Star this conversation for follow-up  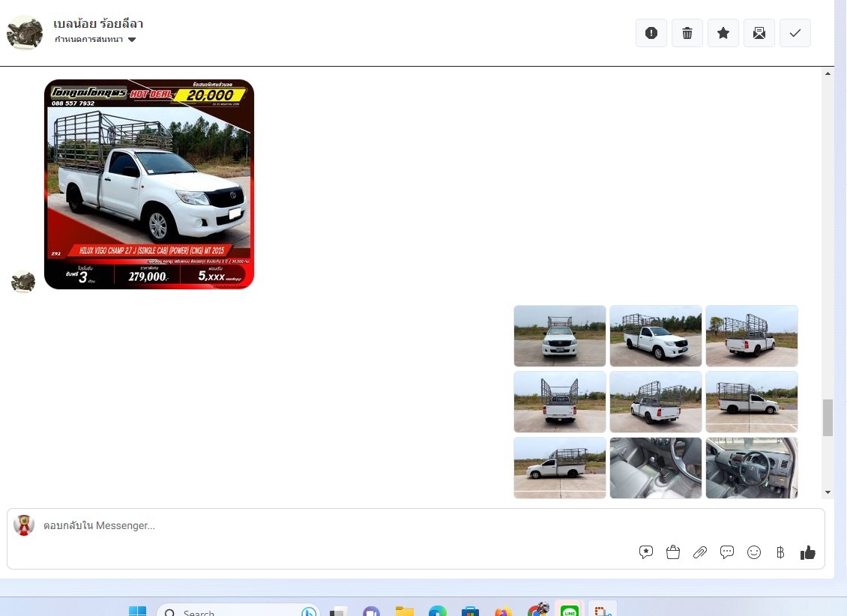click(723, 33)
